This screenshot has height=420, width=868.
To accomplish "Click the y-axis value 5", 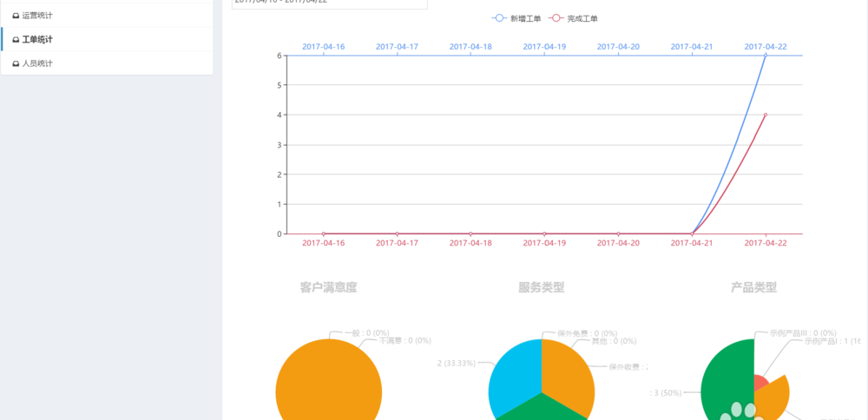I will point(279,85).
